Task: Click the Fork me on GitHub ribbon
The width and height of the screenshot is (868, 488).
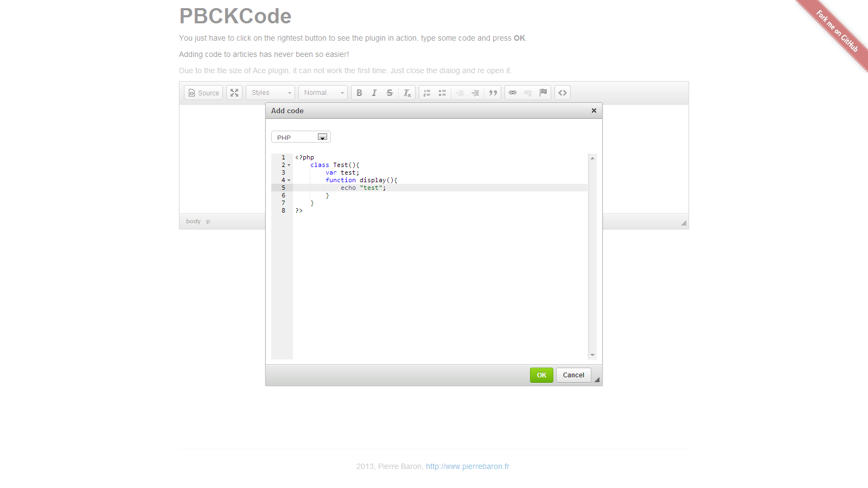Action: pyautogui.click(x=837, y=31)
